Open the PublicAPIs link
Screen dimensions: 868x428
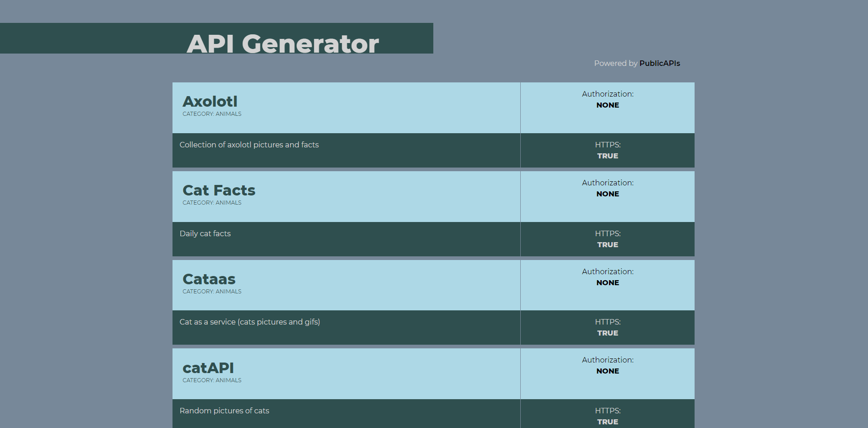click(659, 63)
